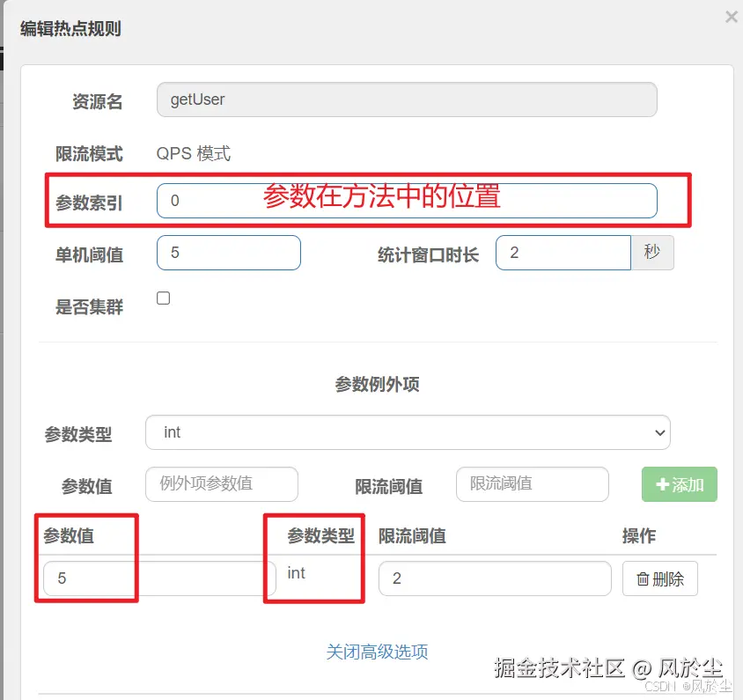Click the 参数索引 input showing 0

click(x=407, y=201)
